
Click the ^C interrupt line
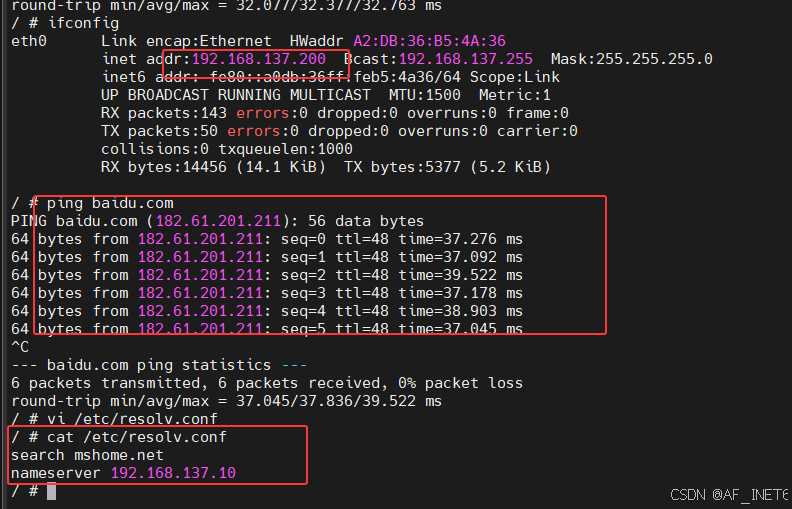pos(20,347)
